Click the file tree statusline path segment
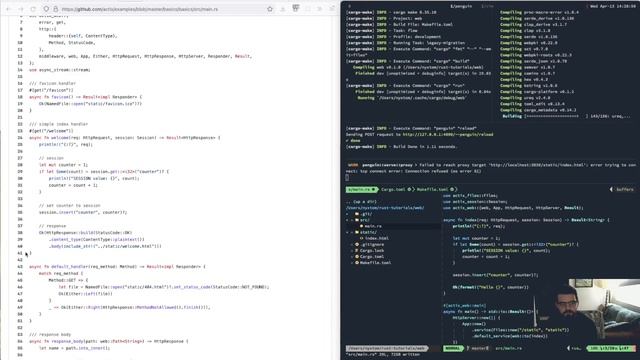Viewport: 640px width, 360px height. [x=387, y=349]
